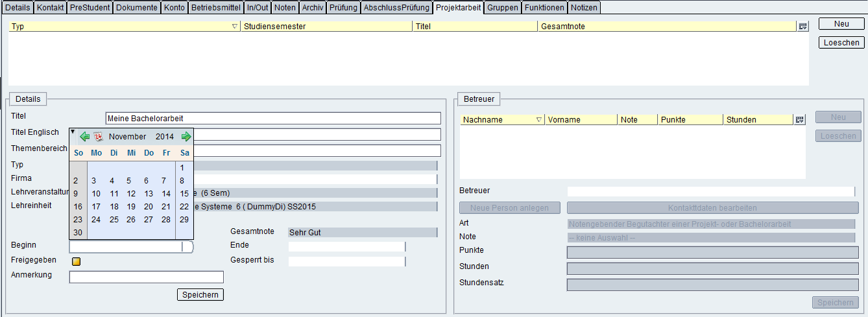Click the Neu button beside project list

click(841, 23)
